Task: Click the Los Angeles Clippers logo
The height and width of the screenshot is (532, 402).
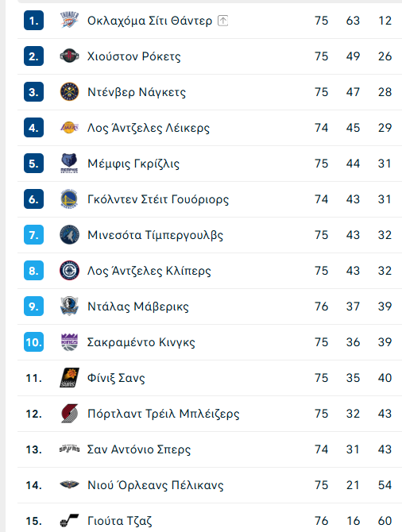Action: 69,271
